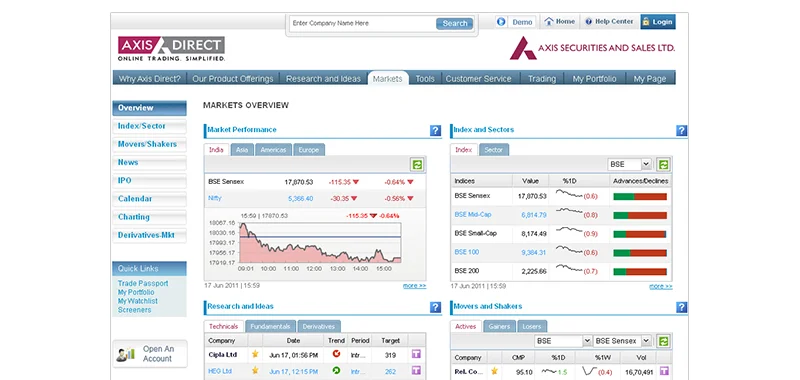Open help icon beside Market Performance heading
800x380 pixels.
pos(435,131)
